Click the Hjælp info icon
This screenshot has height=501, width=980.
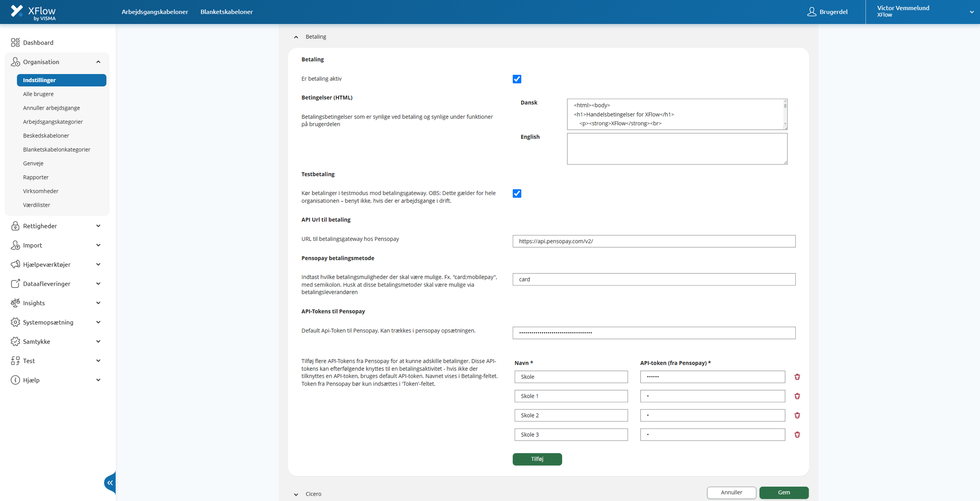[15, 380]
